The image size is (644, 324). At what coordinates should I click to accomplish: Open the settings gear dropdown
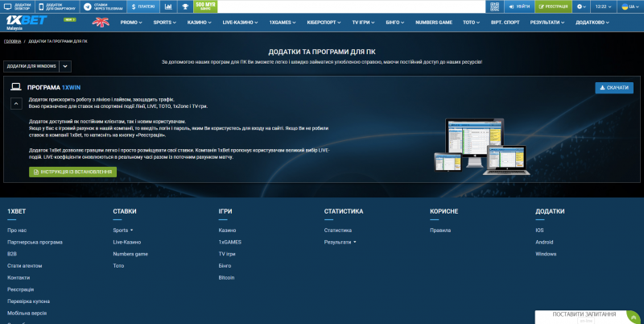click(x=581, y=6)
